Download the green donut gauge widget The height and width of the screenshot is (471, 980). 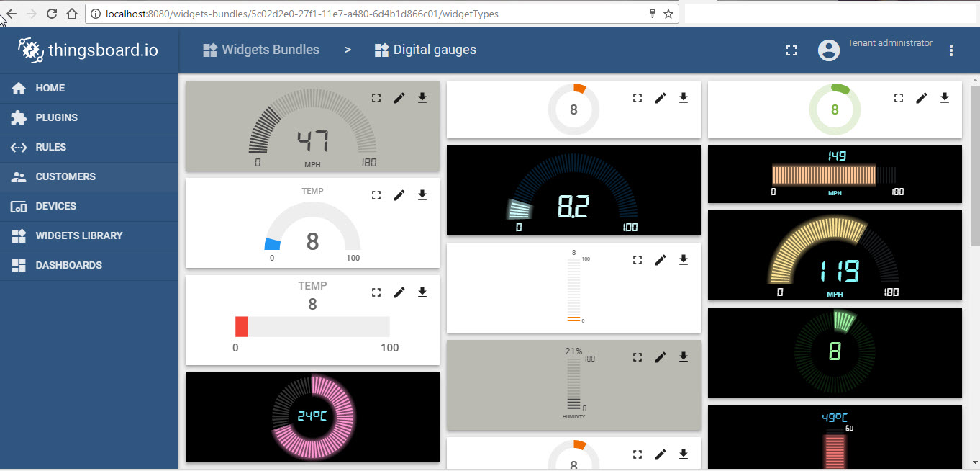944,97
